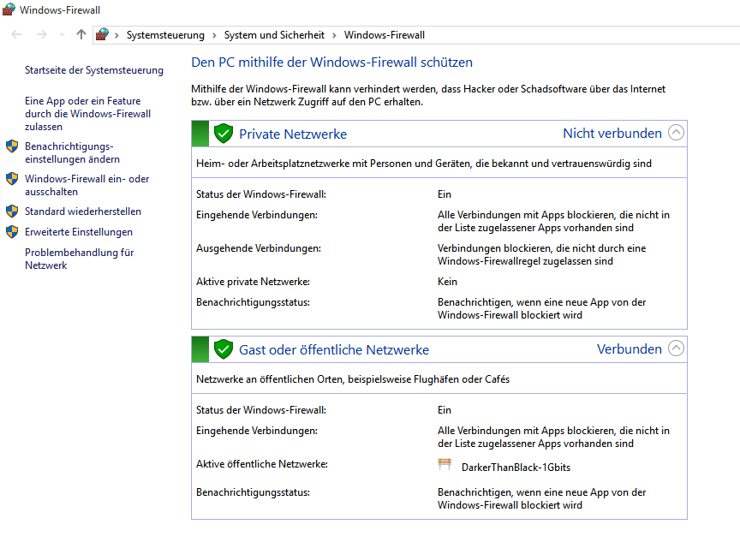The height and width of the screenshot is (560, 740).
Task: Open the recent locations dropdown arrow
Action: click(62, 35)
